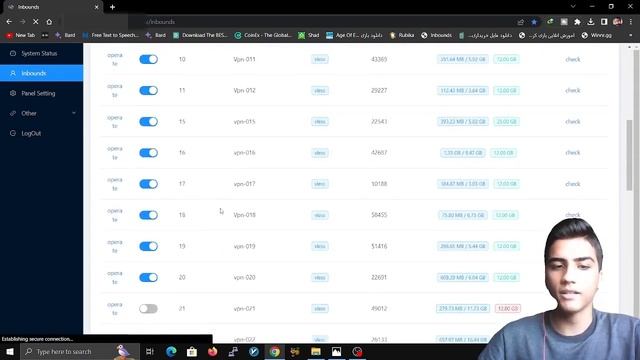The width and height of the screenshot is (640, 360).
Task: Click the vless tag in Vpn-018 row
Action: click(320, 215)
